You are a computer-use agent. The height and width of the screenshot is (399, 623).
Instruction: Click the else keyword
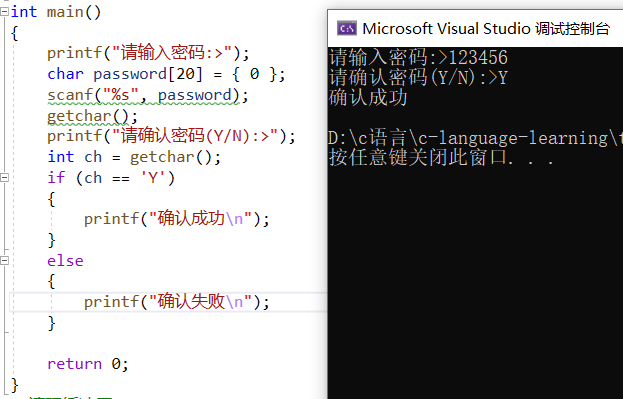65,261
